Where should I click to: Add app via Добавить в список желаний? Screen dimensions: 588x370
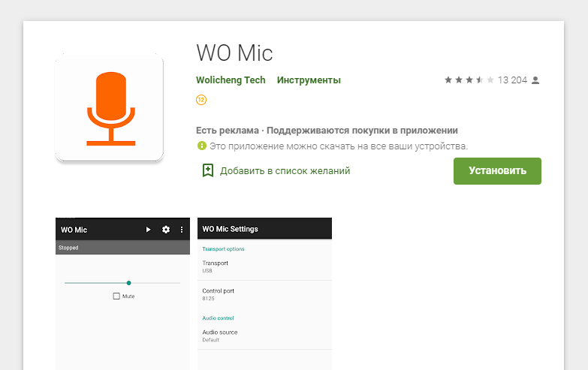(285, 171)
